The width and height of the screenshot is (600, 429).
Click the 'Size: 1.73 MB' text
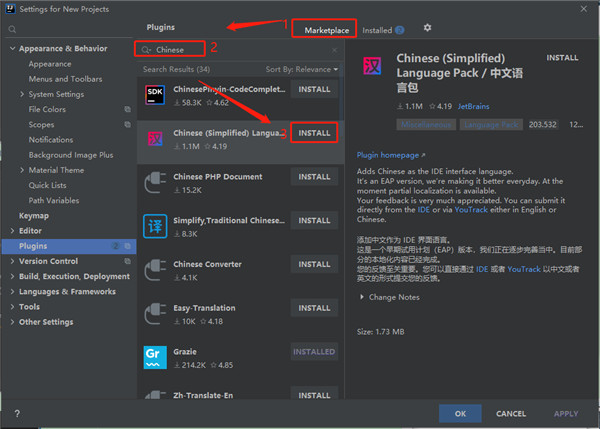pos(380,332)
